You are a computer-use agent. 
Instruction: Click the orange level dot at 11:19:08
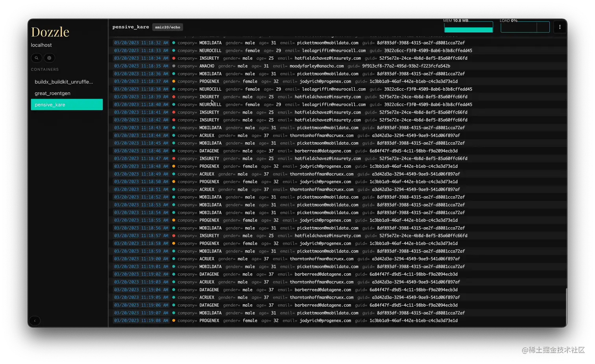(174, 321)
